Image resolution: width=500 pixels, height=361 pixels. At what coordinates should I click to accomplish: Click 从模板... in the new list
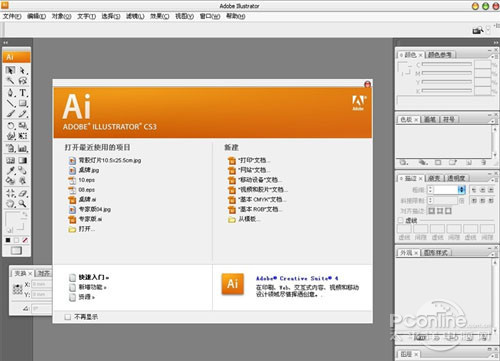[x=244, y=219]
